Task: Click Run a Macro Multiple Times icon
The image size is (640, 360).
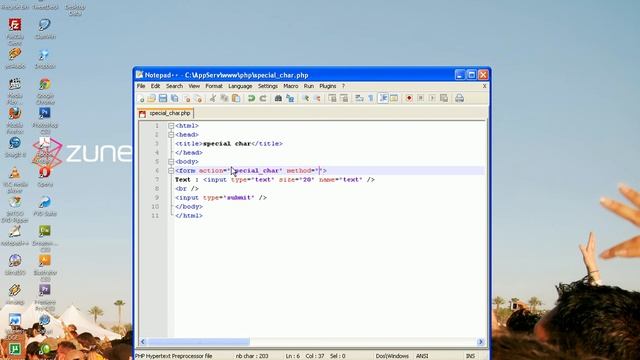Action: [x=444, y=98]
